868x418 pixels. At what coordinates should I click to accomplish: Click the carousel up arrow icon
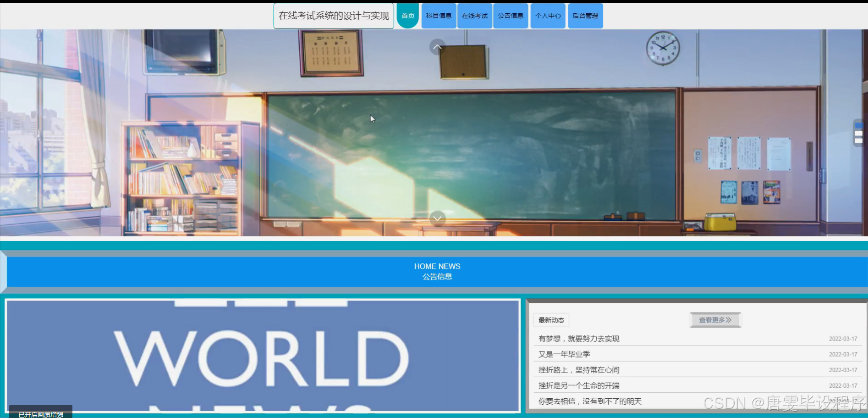pos(437,47)
